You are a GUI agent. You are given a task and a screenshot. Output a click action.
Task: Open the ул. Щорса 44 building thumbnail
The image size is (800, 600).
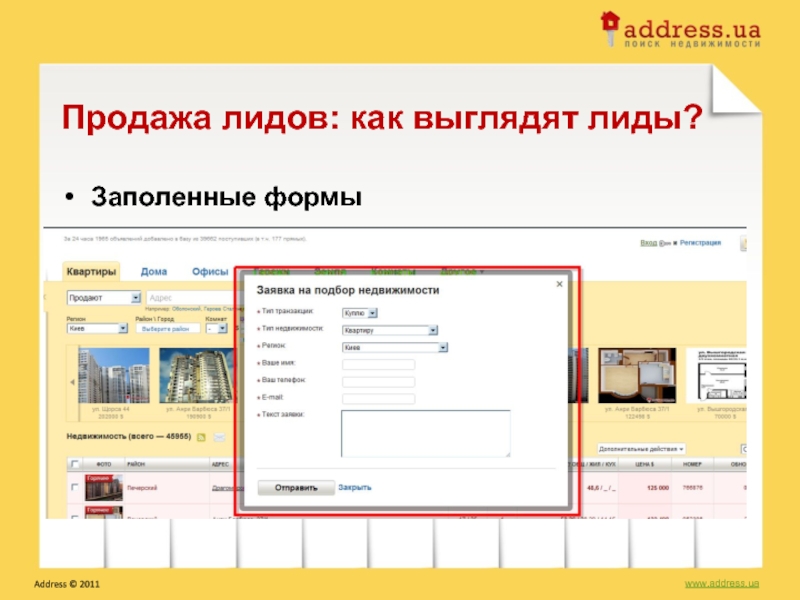pyautogui.click(x=114, y=376)
